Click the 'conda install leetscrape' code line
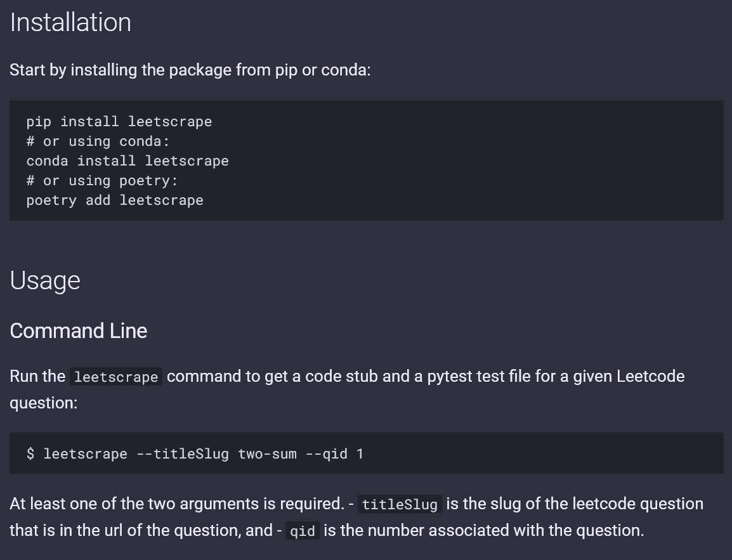The image size is (732, 560). [x=127, y=161]
